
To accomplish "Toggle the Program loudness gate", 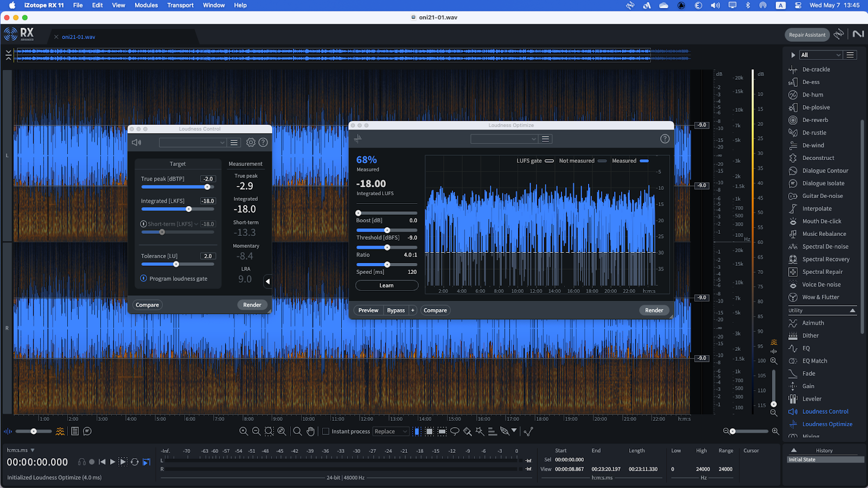I will (x=144, y=279).
